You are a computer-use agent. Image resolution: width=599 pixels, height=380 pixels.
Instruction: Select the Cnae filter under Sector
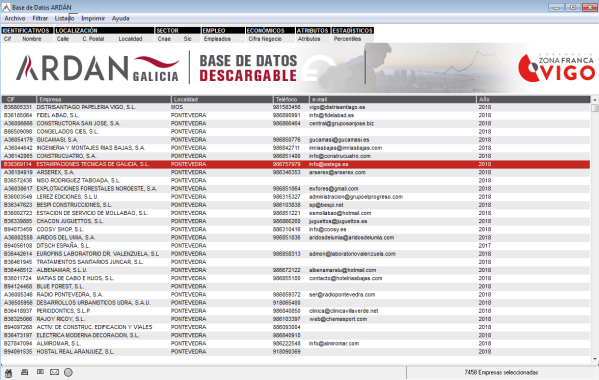coord(164,39)
